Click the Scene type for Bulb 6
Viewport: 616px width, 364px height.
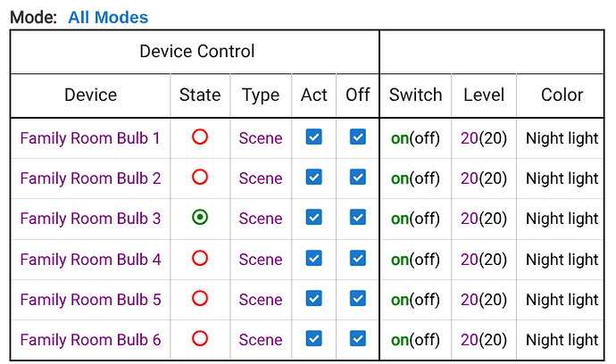tap(261, 340)
